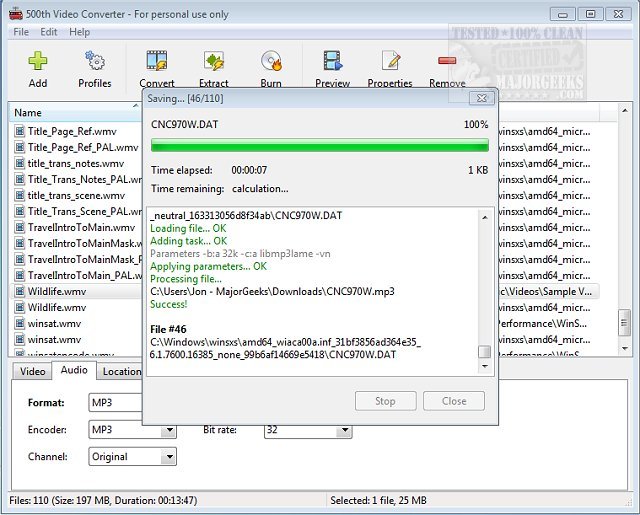This screenshot has height=515, width=640.
Task: Click the green conversion progress bar
Action: coord(320,145)
